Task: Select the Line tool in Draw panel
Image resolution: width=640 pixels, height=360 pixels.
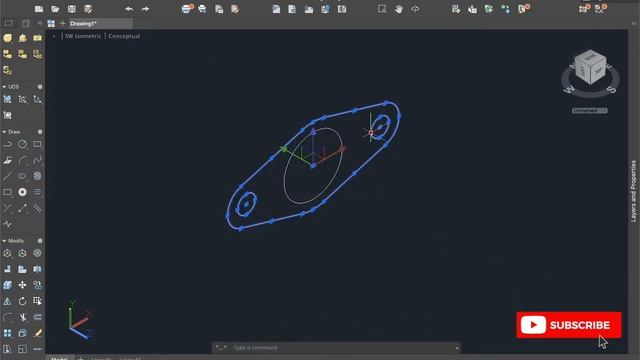Action: [7, 176]
